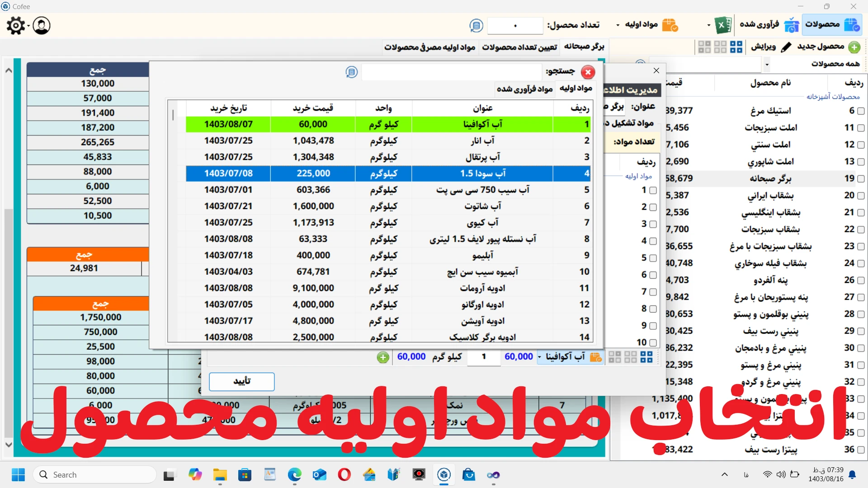The width and height of the screenshot is (868, 488).
Task: Click the search icon in the جستجو dialog
Action: tap(351, 72)
